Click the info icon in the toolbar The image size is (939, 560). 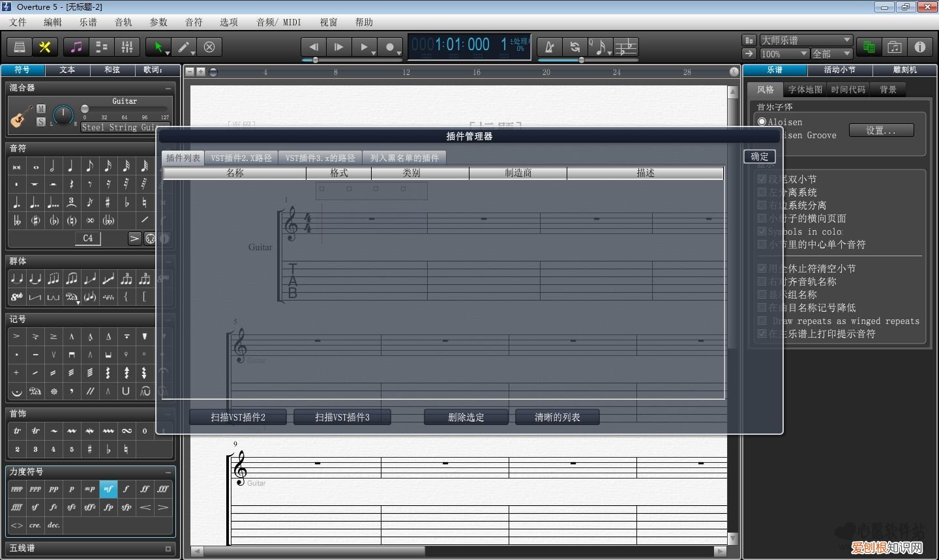tap(919, 47)
